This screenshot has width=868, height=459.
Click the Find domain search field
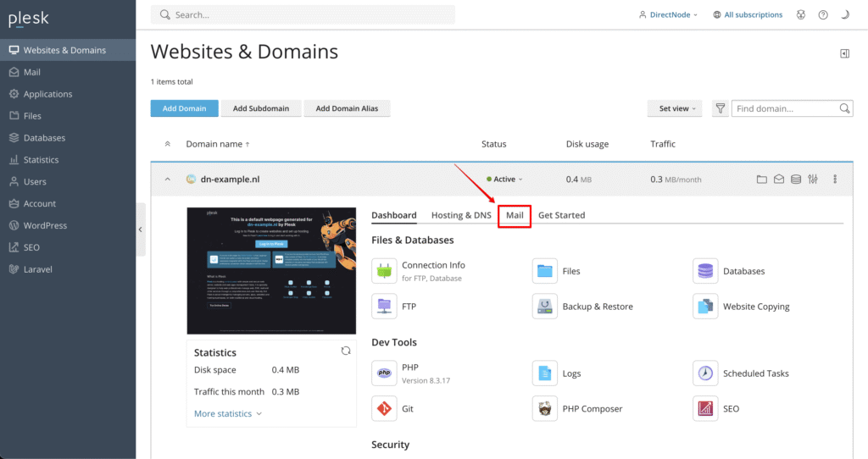[x=785, y=108]
